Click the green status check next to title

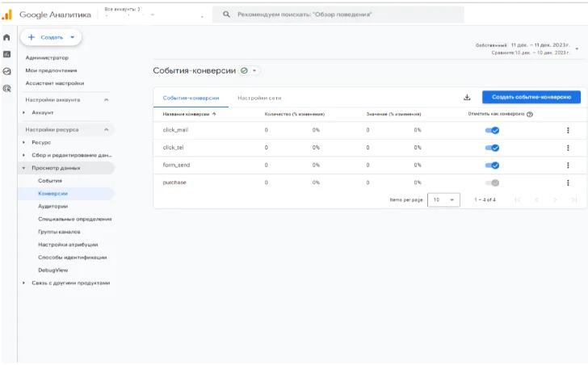click(244, 70)
